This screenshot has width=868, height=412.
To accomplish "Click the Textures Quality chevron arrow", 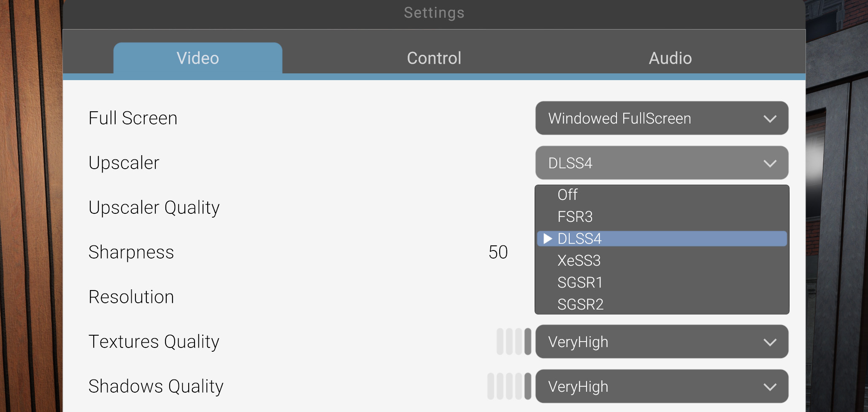I will click(x=770, y=342).
